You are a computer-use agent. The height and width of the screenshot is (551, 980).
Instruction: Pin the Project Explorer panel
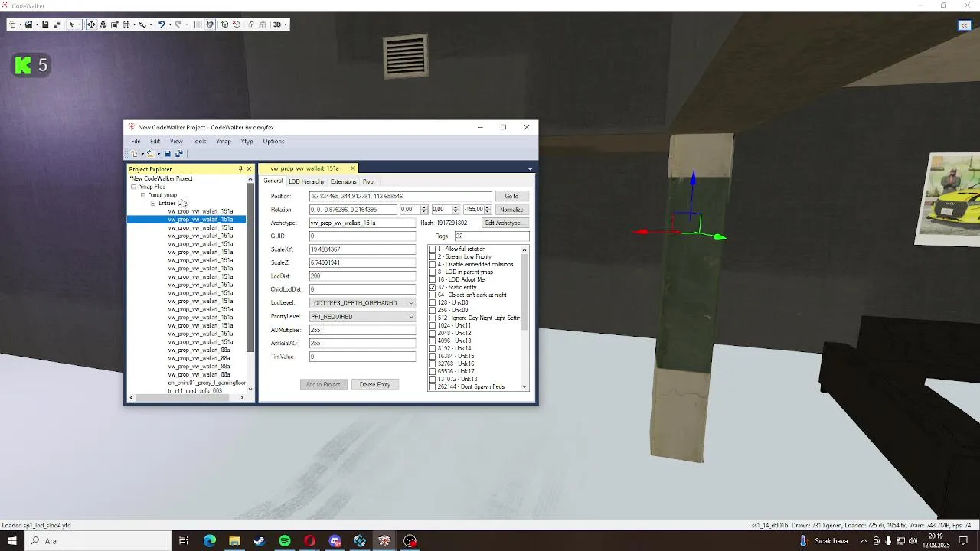240,169
